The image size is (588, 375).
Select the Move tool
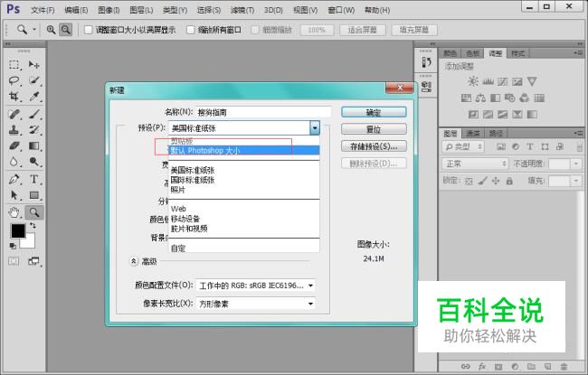point(34,65)
